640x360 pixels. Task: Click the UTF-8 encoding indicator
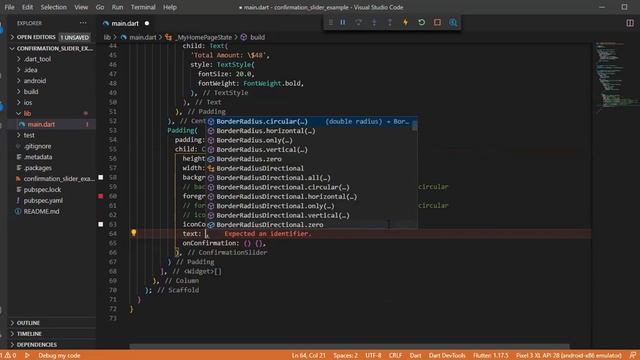click(x=373, y=356)
